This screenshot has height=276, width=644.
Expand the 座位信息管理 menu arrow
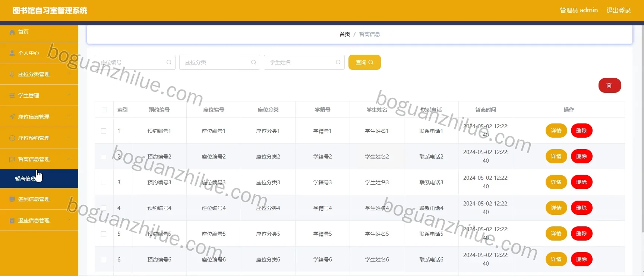coord(69,116)
